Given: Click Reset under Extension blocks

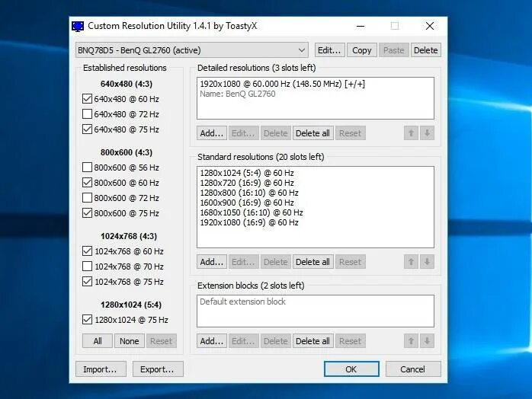Looking at the screenshot, I should click(x=350, y=341).
